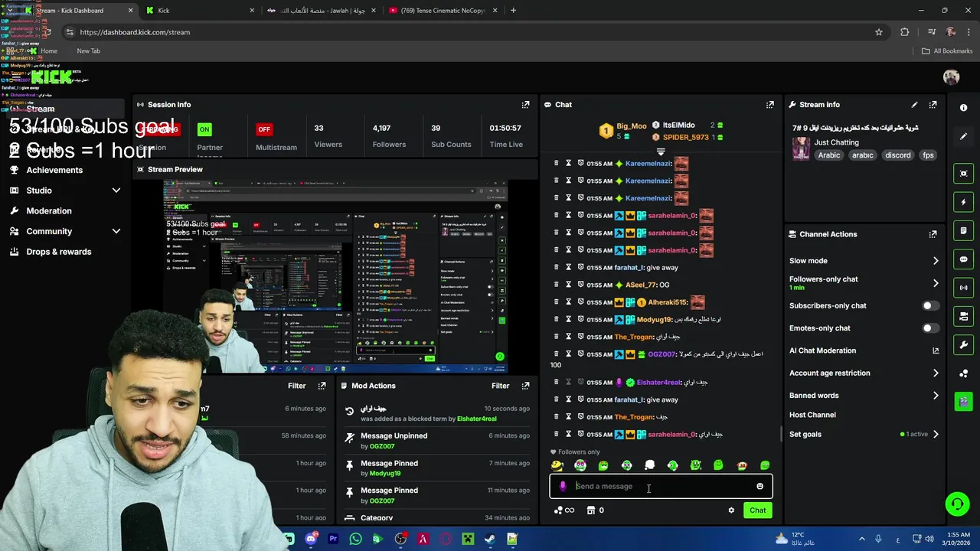Click the Just Chatting category thumbnail
Viewport: 980px width, 551px height.
click(x=801, y=148)
